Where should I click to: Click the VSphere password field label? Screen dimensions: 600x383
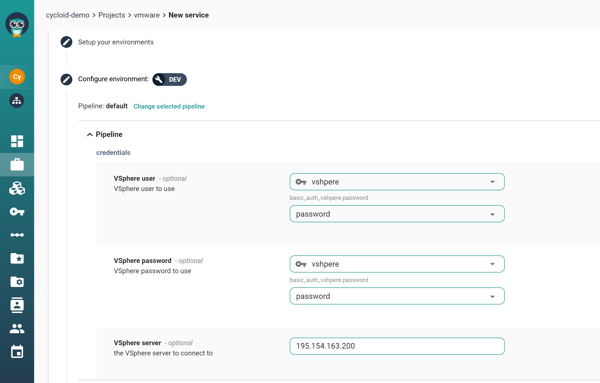142,261
